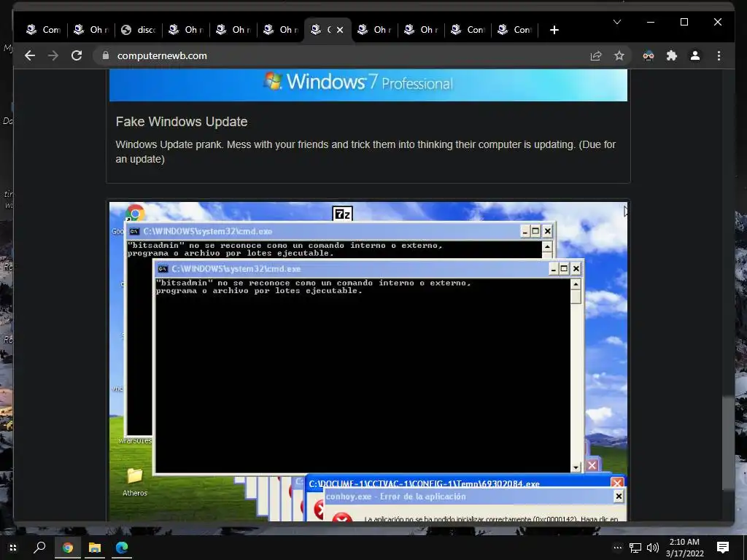Close the back cmd.exe window
This screenshot has height=560, width=747.
click(x=547, y=231)
